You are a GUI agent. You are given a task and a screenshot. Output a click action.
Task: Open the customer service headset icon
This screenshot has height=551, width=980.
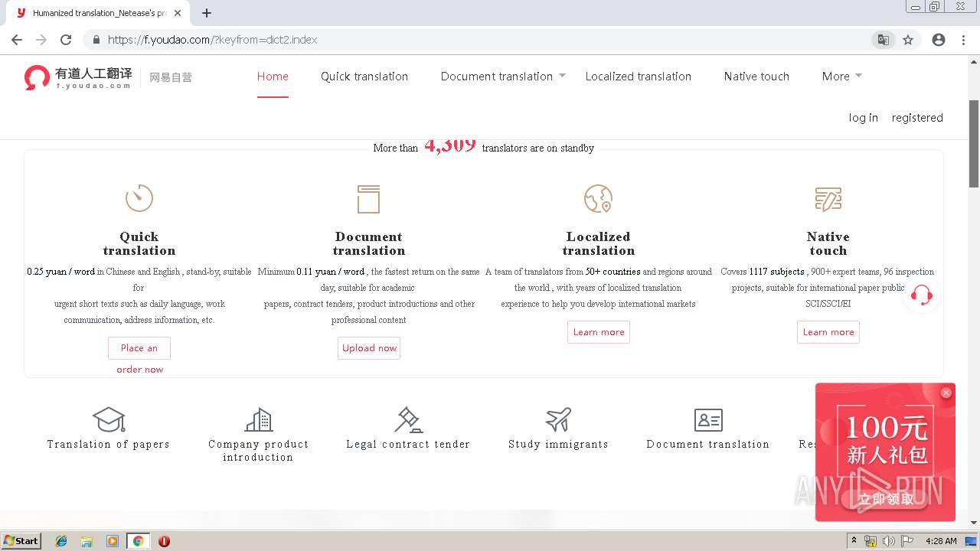point(922,295)
